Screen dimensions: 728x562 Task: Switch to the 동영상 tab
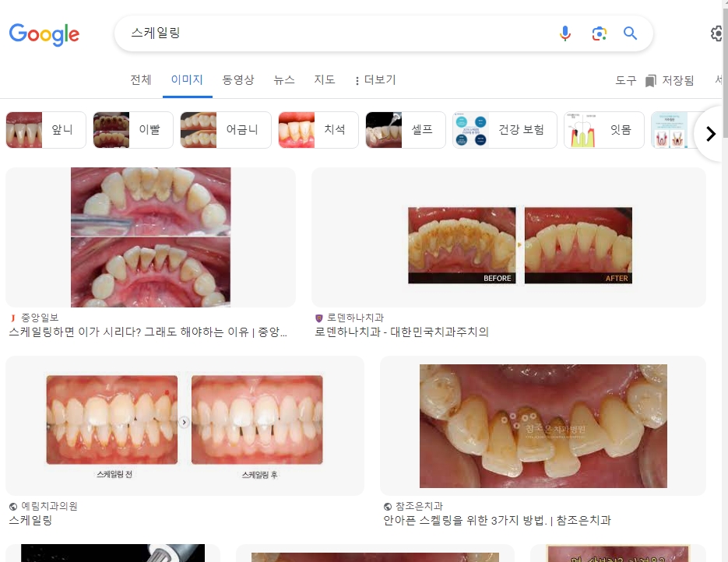tap(238, 79)
